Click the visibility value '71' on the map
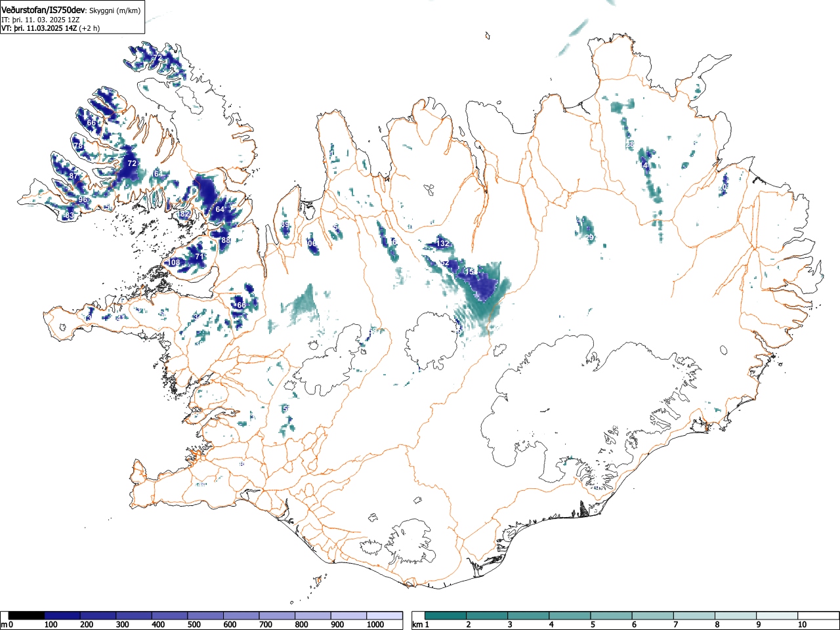The height and width of the screenshot is (630, 840). click(x=199, y=257)
